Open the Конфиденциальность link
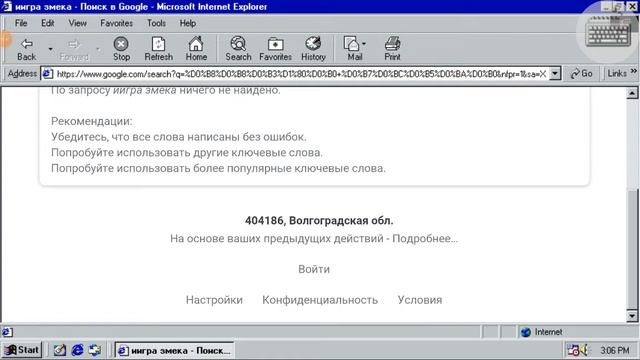 320,300
